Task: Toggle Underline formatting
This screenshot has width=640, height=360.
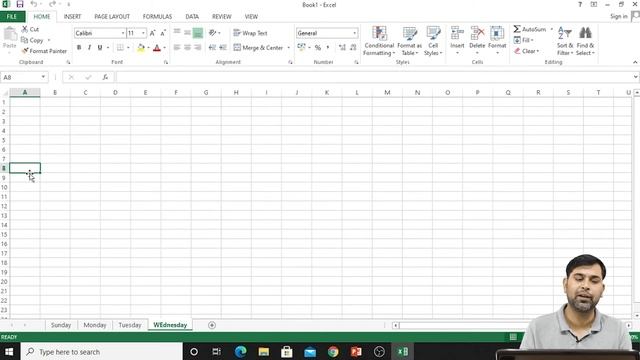Action: click(100, 48)
